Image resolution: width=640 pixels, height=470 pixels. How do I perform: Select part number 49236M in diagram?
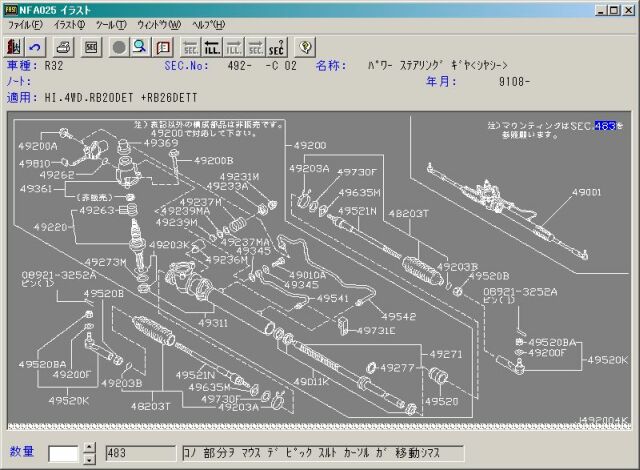pyautogui.click(x=227, y=260)
